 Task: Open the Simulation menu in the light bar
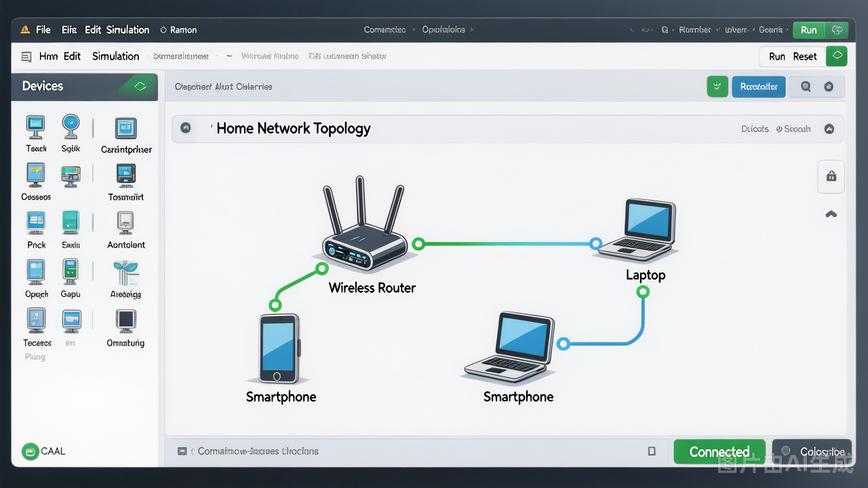[x=115, y=56]
